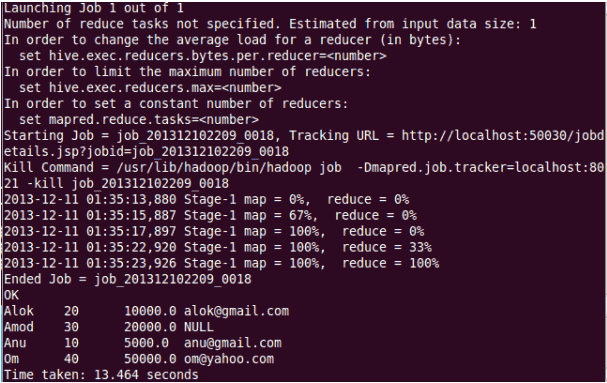
Task: Click the 'Time taken: 13.464 seconds' line
Action: pyautogui.click(x=101, y=375)
